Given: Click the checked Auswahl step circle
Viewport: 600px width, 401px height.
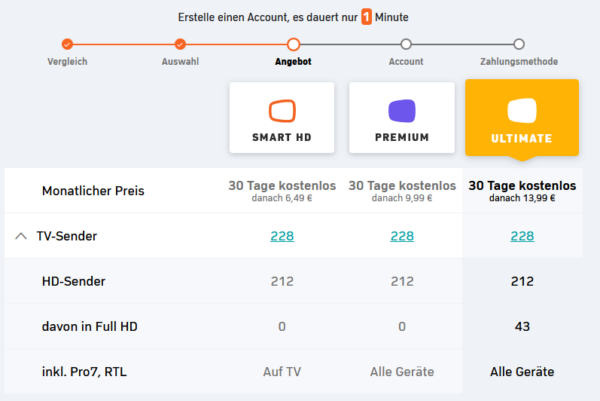Looking at the screenshot, I should 180,44.
